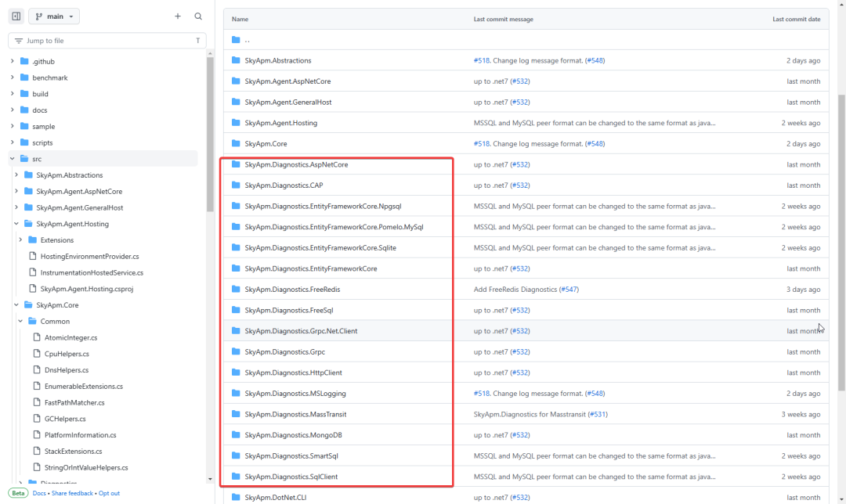Open pull request #531 link for Masstransit
The height and width of the screenshot is (504, 846).
(x=597, y=415)
